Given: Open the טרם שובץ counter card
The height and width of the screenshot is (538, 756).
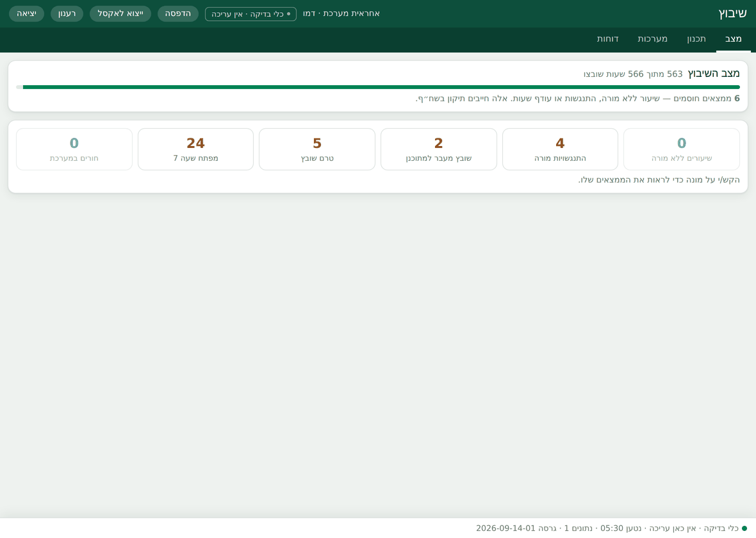Looking at the screenshot, I should [316, 149].
